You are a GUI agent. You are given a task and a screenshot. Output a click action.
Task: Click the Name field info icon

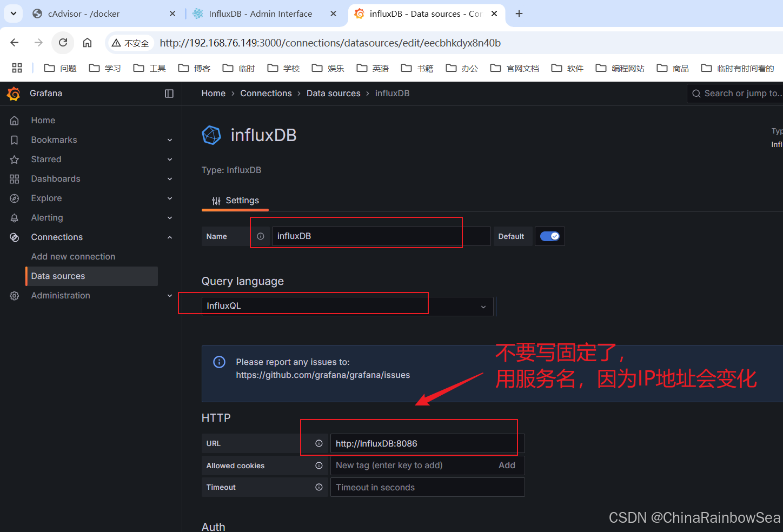[261, 236]
